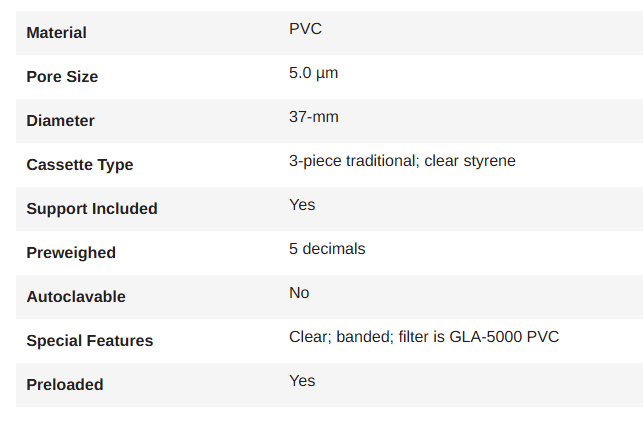643x438 pixels.
Task: Select the Yes value for Support Included
Action: point(302,205)
